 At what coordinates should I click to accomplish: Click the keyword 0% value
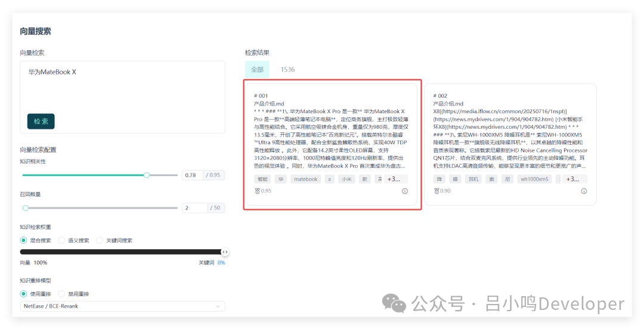coord(221,262)
